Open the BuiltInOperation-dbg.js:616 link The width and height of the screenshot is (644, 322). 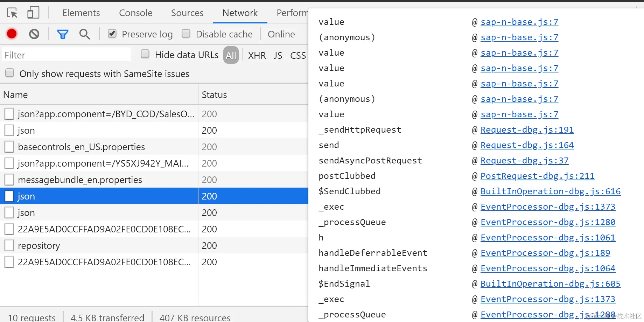[x=551, y=191]
